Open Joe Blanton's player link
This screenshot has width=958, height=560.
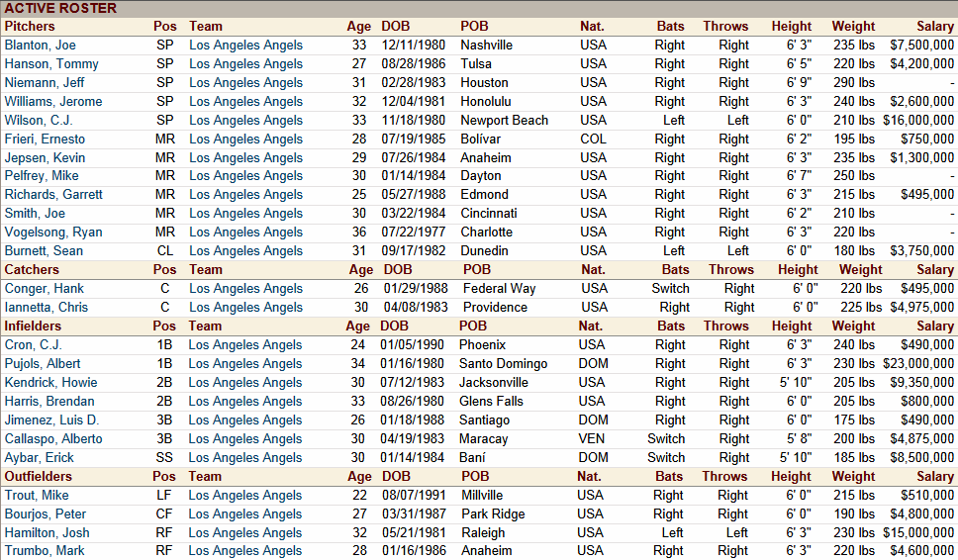(40, 45)
